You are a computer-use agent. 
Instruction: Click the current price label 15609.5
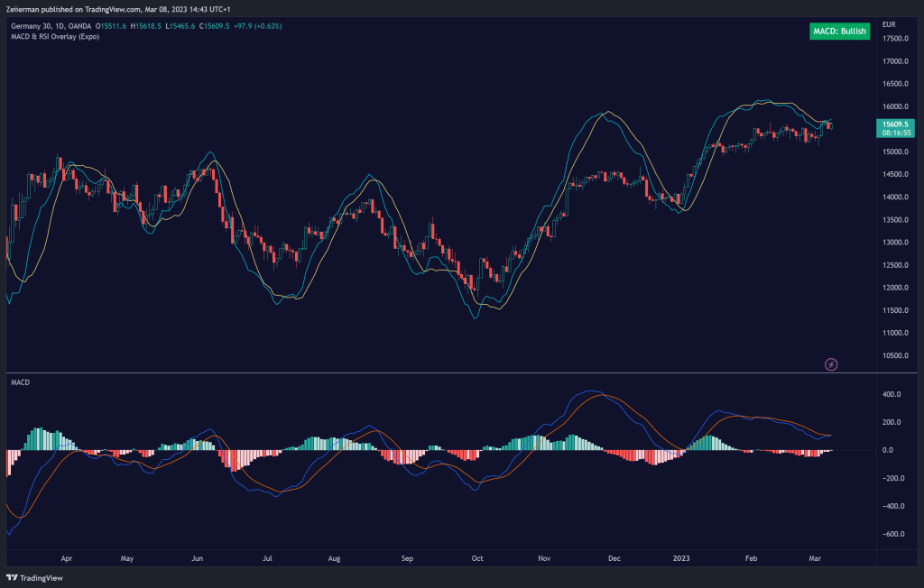[x=894, y=123]
